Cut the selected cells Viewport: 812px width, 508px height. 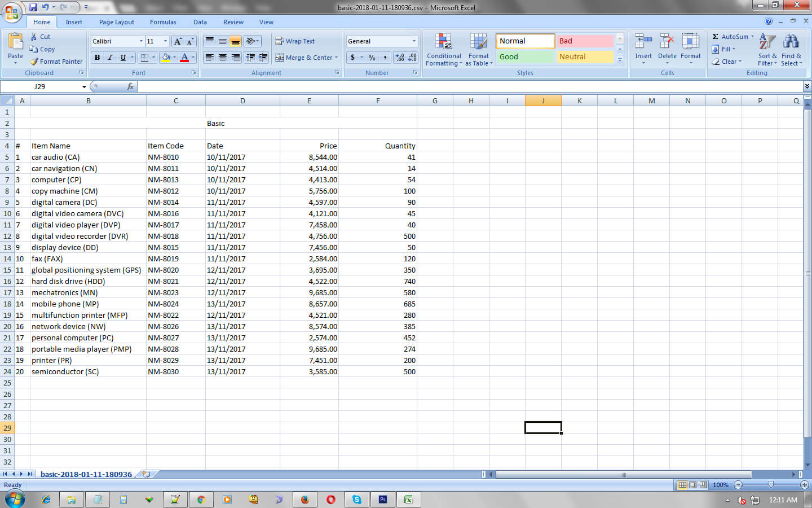[40, 37]
